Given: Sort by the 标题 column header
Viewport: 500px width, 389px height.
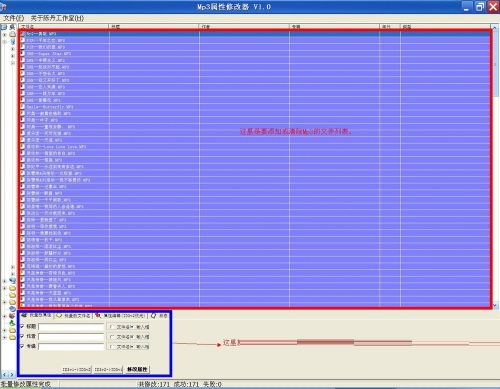Looking at the screenshot, I should 154,26.
